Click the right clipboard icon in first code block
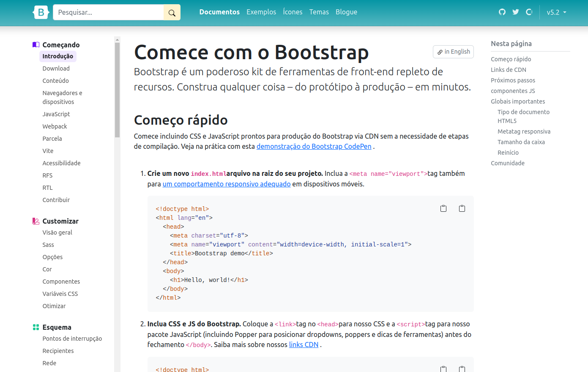The height and width of the screenshot is (372, 588). coord(462,208)
